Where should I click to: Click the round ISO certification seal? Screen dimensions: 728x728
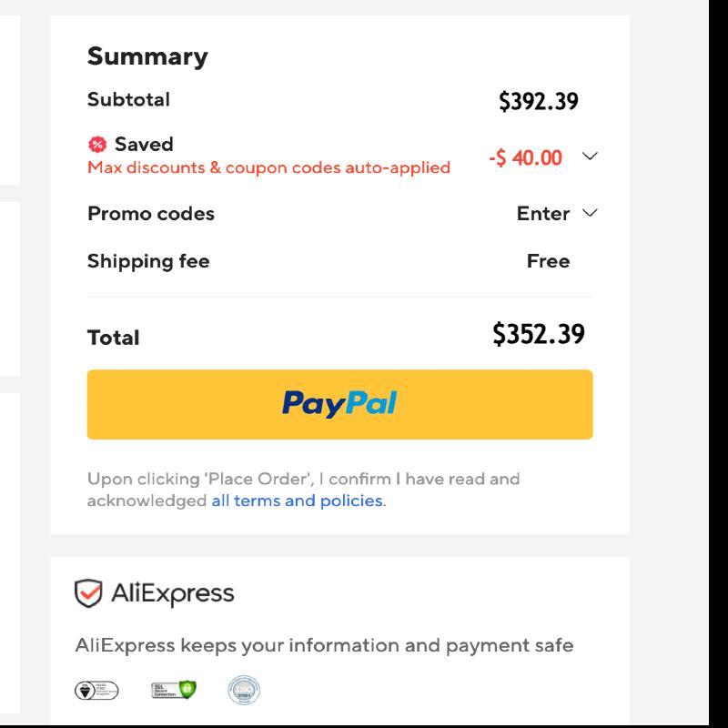244,690
